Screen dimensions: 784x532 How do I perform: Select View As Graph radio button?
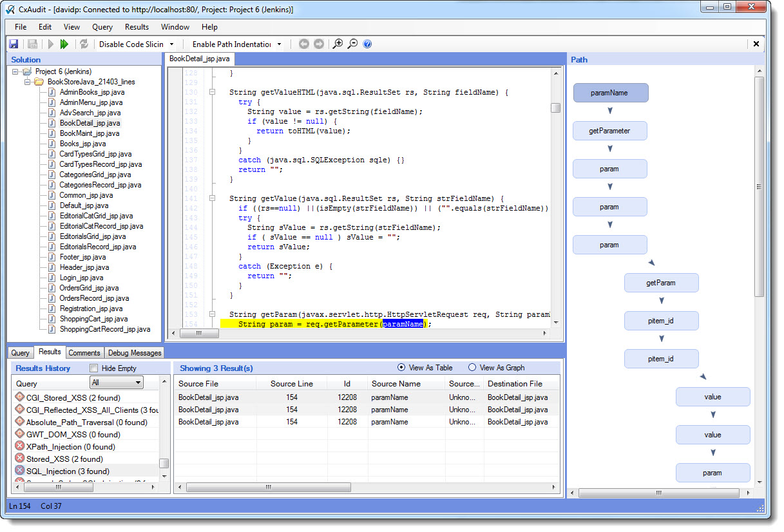coord(472,368)
